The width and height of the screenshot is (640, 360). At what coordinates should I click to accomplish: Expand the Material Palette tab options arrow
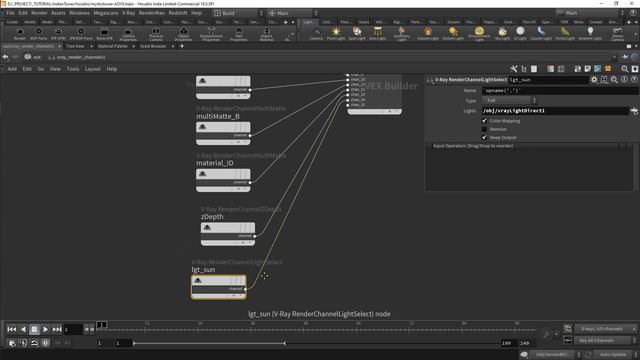tap(133, 47)
